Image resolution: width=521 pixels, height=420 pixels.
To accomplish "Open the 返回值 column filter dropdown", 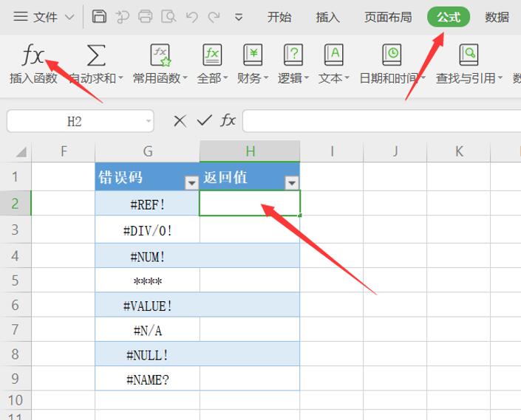I will (292, 183).
